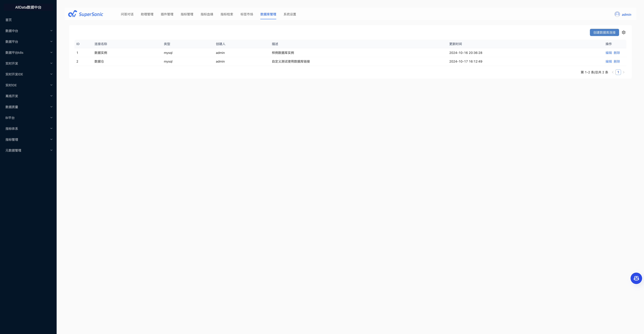
Task: Click the 样例数据库实例 description cell
Action: click(x=283, y=53)
